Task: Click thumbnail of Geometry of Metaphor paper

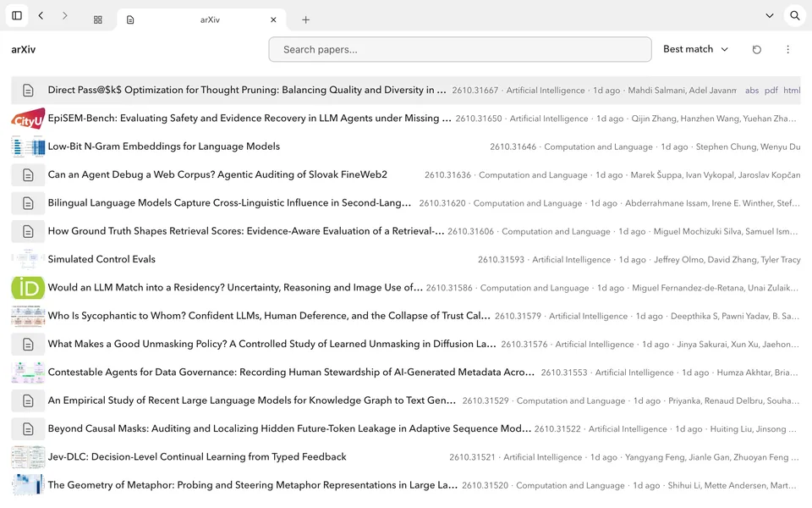Action: (x=28, y=485)
